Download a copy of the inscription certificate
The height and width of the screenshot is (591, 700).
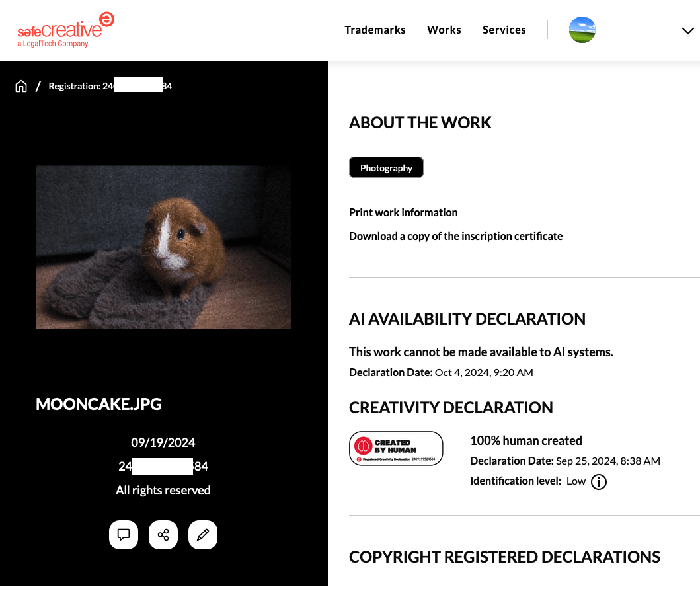pyautogui.click(x=455, y=236)
